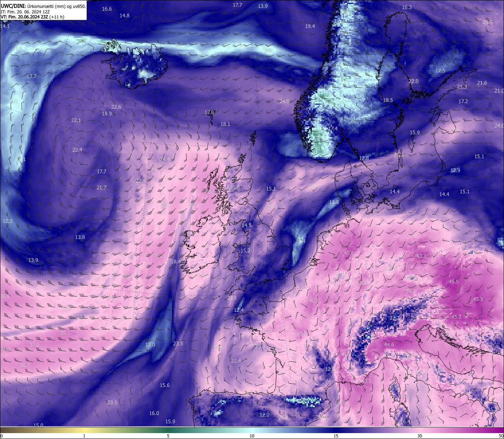Click the 37.0 value label
The image size is (504, 439).
tap(35, 345)
